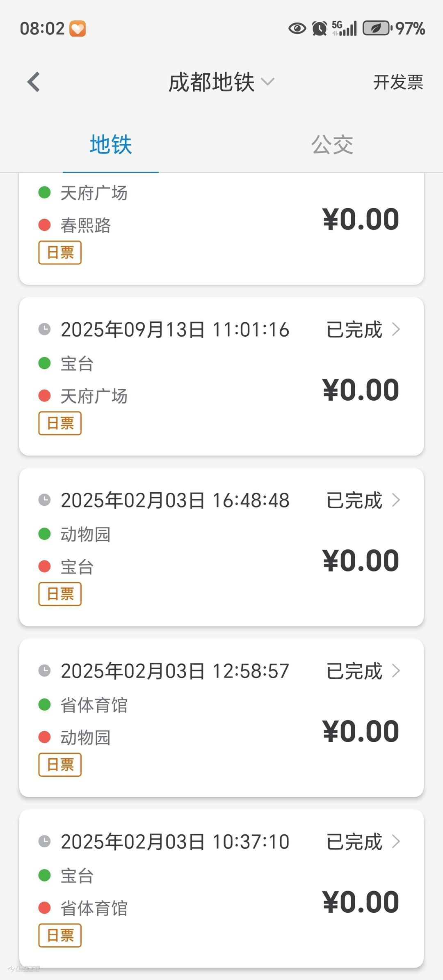443x980 pixels.
Task: Tap the green dot beside 动物园 origin
Action: coord(44,534)
